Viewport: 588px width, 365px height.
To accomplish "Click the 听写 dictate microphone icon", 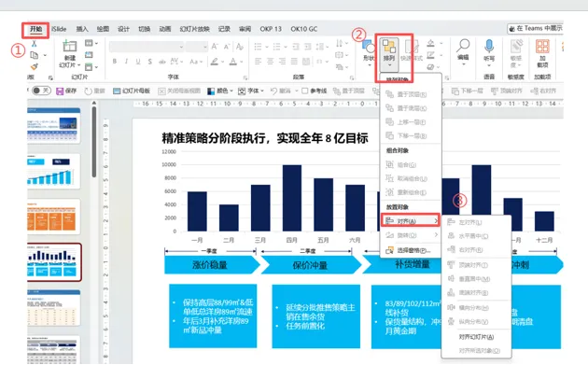I will point(489,46).
